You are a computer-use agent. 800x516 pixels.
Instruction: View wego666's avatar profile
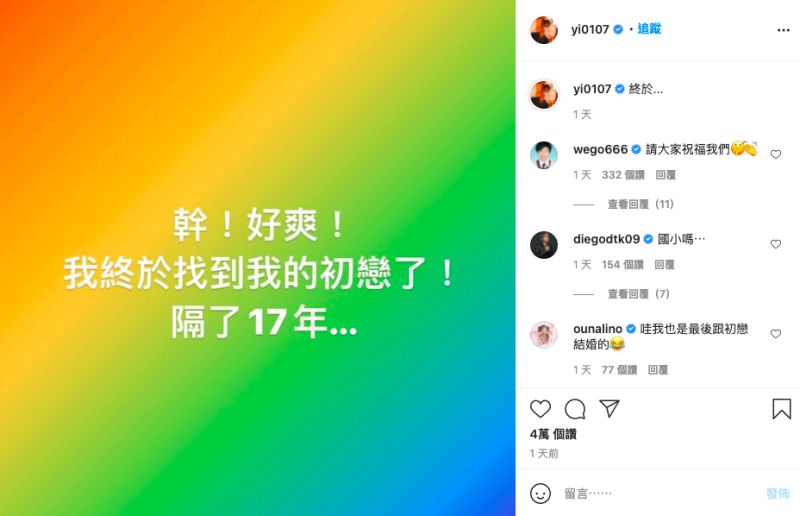point(544,155)
